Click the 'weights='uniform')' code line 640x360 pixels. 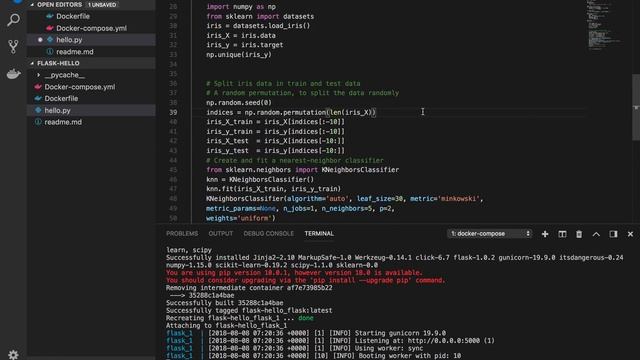(241, 218)
